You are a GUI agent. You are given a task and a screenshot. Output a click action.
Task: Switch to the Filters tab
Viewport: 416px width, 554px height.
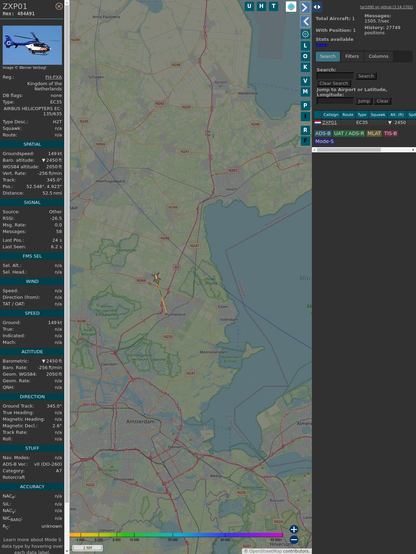[x=352, y=56]
